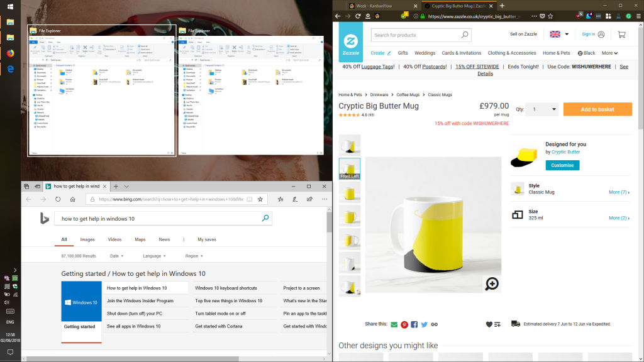The width and height of the screenshot is (644, 362).
Task: Click Sign in on Zazzle
Action: coord(593,34)
